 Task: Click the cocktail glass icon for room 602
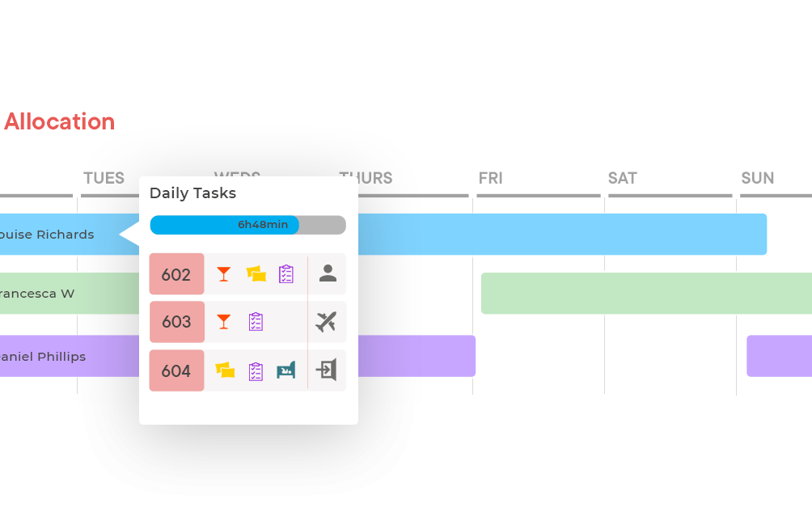tap(224, 274)
